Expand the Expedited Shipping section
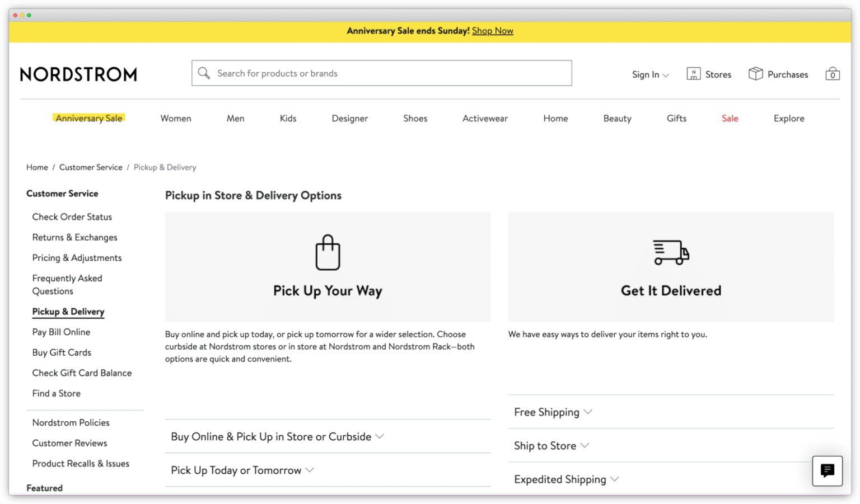Viewport: 860px width, 504px height. 566,479
